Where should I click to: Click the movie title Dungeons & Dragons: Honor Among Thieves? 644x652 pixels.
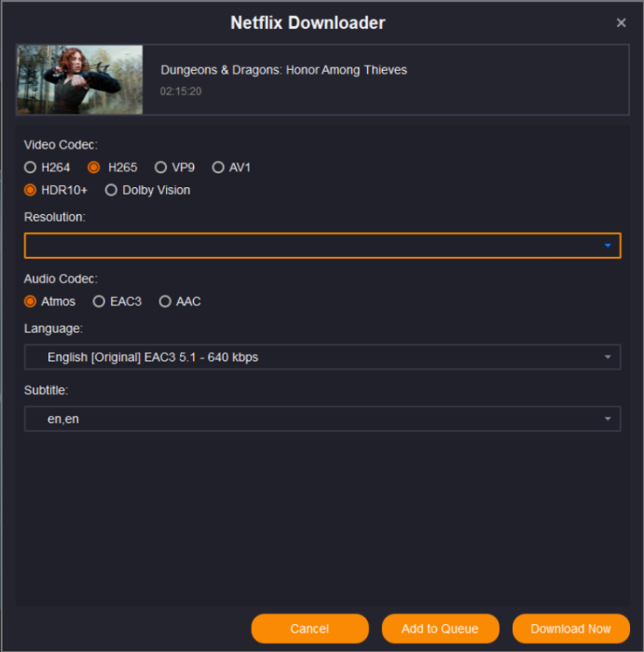tap(283, 70)
